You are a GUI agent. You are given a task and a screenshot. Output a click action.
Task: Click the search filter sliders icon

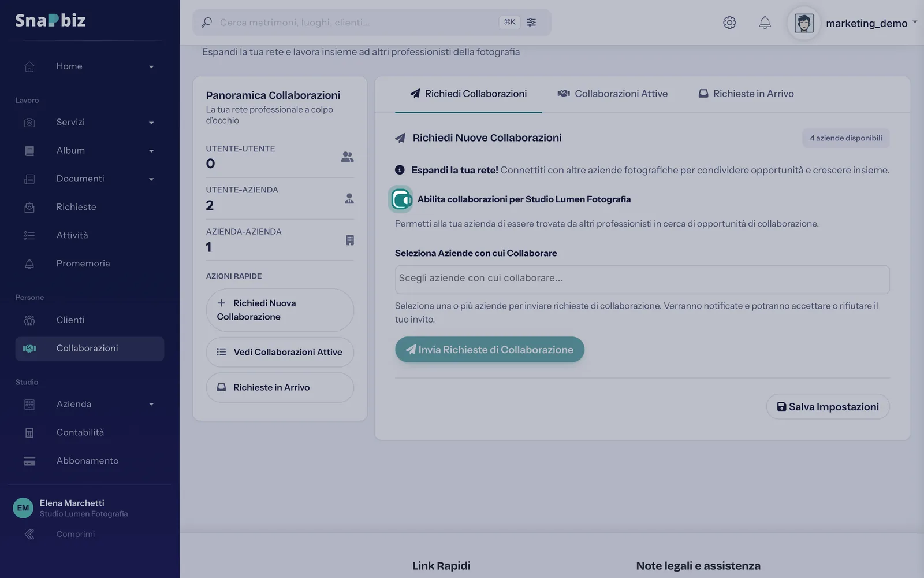point(531,22)
